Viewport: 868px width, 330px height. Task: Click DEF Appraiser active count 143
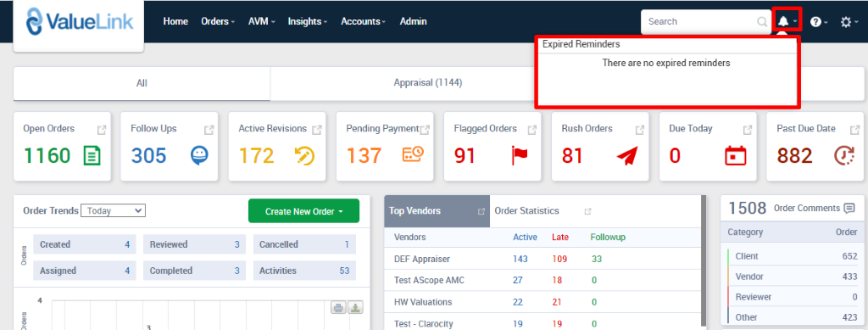pos(520,259)
